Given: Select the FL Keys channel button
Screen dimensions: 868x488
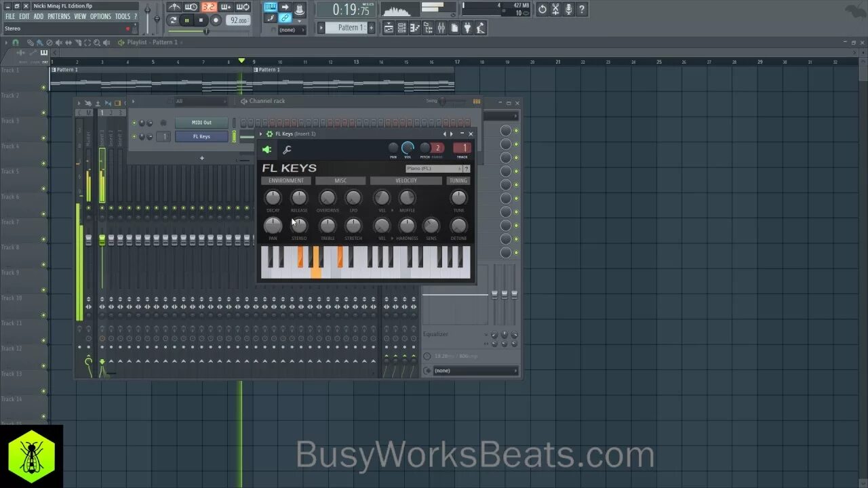Looking at the screenshot, I should click(x=201, y=136).
